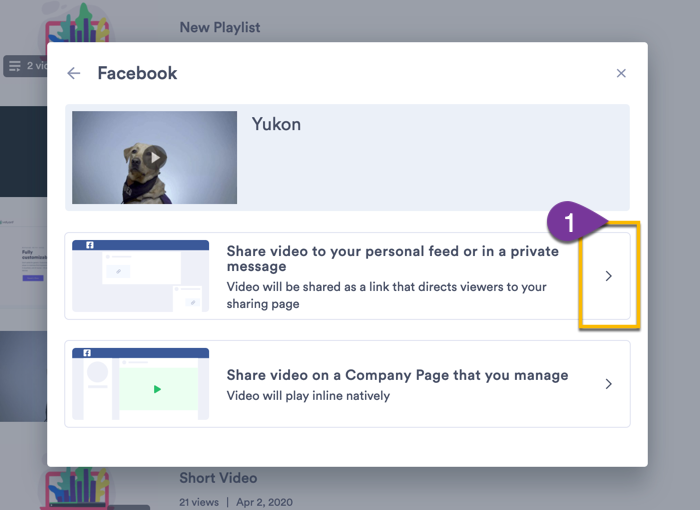Click the personal feed illustration thumbnail
Viewport: 700px width, 510px height.
[x=141, y=276]
